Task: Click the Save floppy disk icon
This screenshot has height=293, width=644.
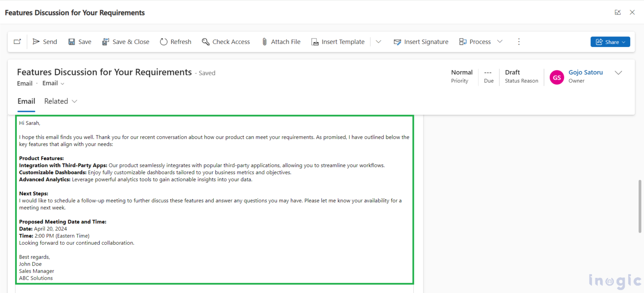Action: click(72, 41)
